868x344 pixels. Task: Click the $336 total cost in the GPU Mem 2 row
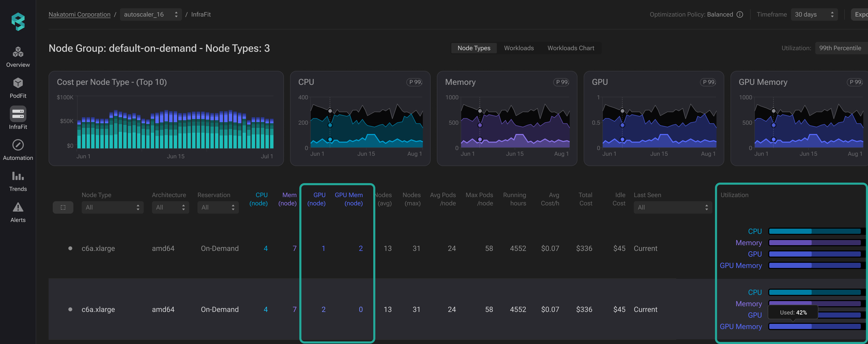pos(584,249)
